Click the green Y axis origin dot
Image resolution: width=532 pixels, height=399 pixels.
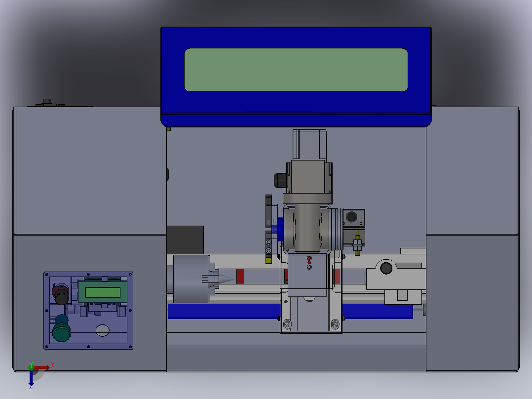click(x=31, y=367)
